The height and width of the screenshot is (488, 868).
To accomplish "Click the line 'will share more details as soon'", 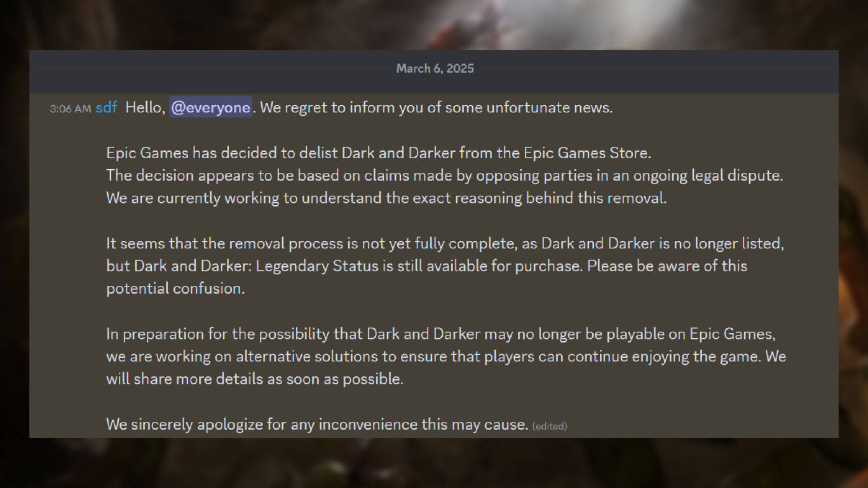I will pos(255,379).
